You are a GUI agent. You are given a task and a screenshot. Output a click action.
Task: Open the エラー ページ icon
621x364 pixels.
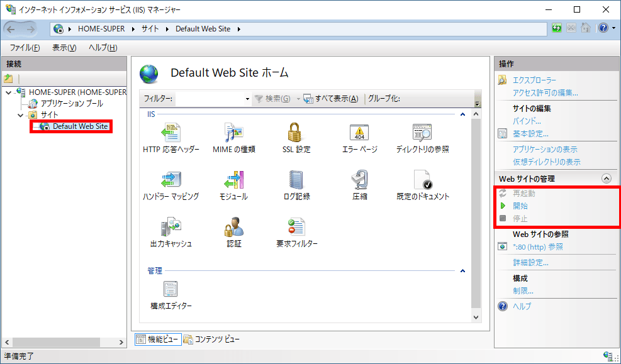coord(359,133)
